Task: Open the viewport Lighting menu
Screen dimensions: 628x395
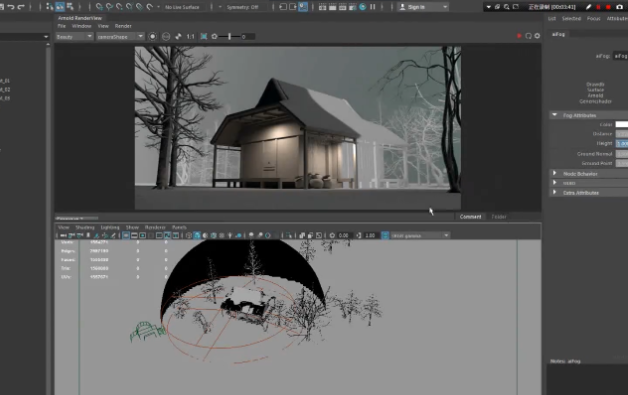Action: tap(110, 227)
